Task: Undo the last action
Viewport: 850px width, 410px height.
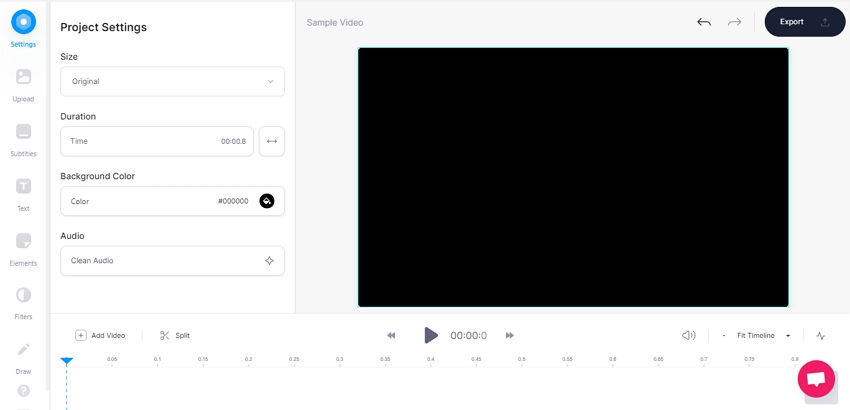Action: point(704,22)
